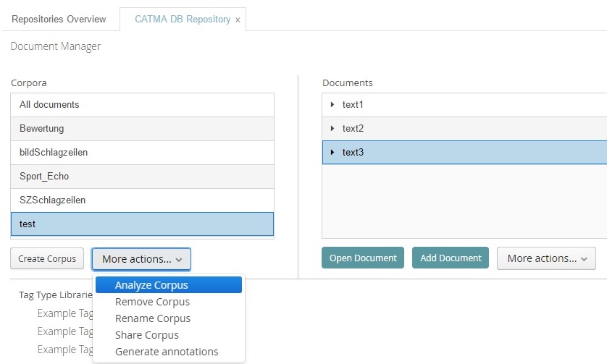Screen dimensions: 607x364
Task: Expand the text3 document arrow
Action: pos(332,153)
